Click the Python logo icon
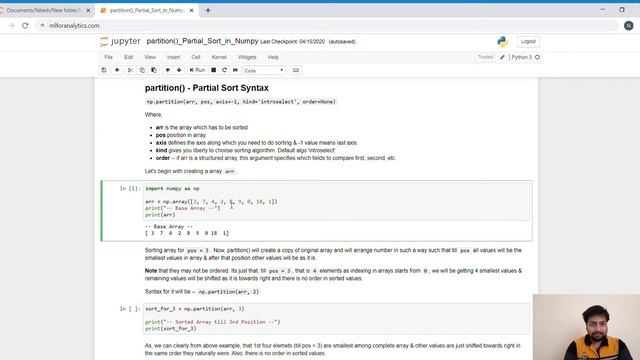 tap(502, 42)
